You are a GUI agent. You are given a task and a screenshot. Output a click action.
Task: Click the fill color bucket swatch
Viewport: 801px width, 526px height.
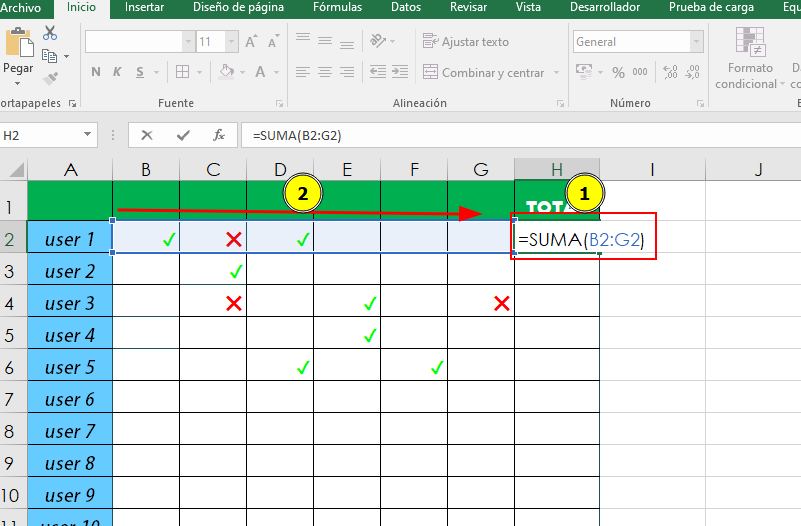[227, 72]
